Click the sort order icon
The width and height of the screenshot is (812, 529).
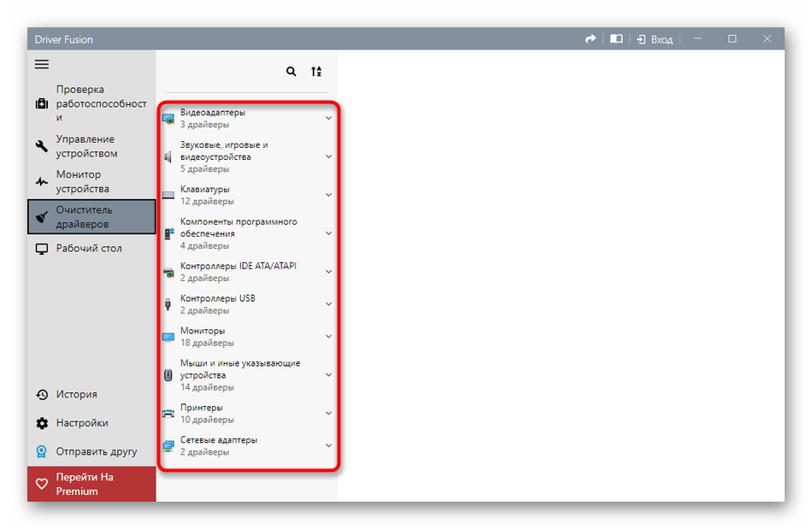click(x=316, y=72)
